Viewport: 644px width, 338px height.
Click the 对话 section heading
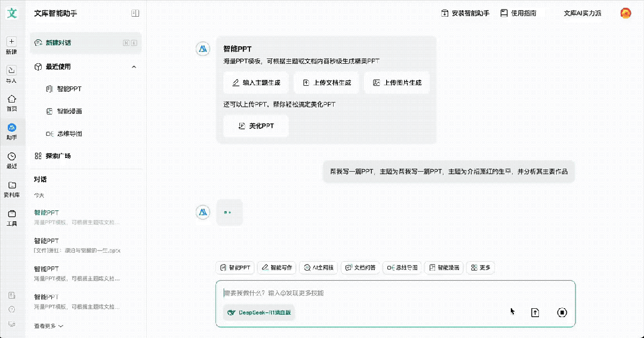coord(40,179)
